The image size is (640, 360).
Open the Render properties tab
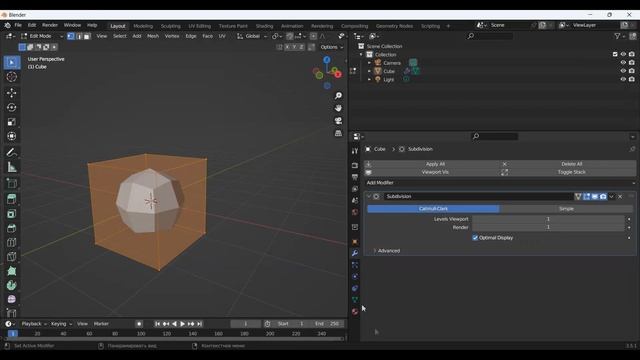tap(355, 165)
